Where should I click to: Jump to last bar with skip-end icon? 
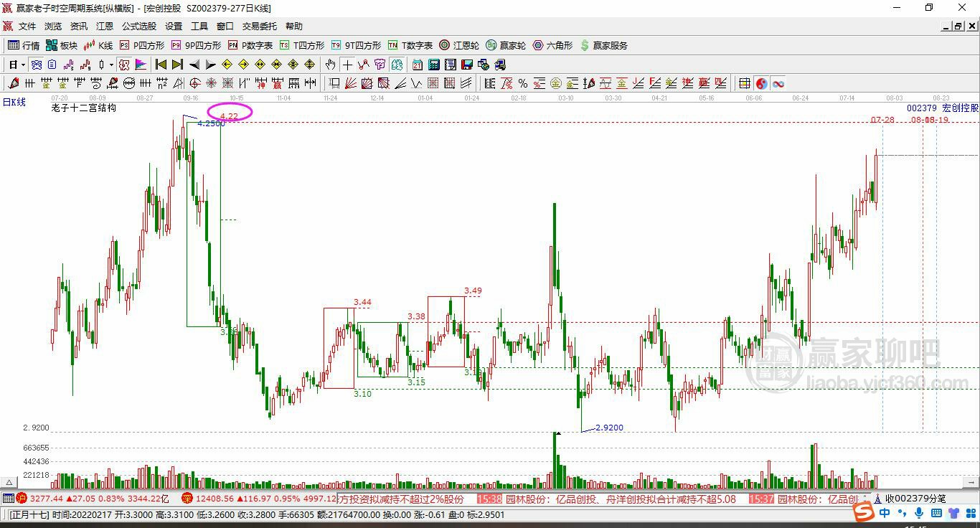pos(178,65)
